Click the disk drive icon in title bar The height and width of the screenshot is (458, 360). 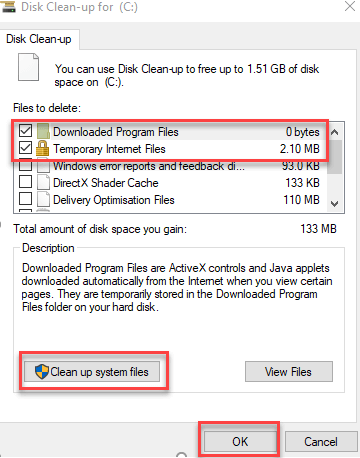8,7
